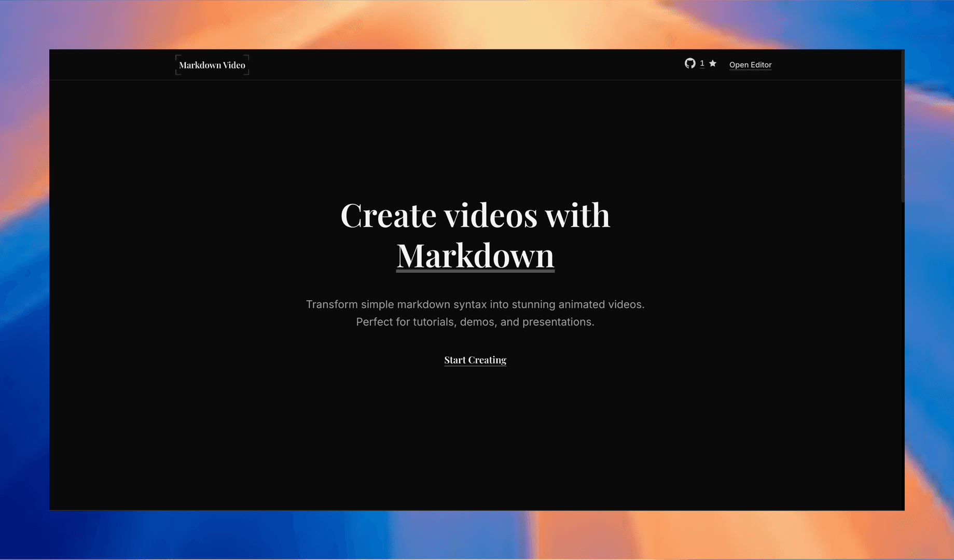
Task: Click Start Creating below the tagline
Action: point(475,359)
